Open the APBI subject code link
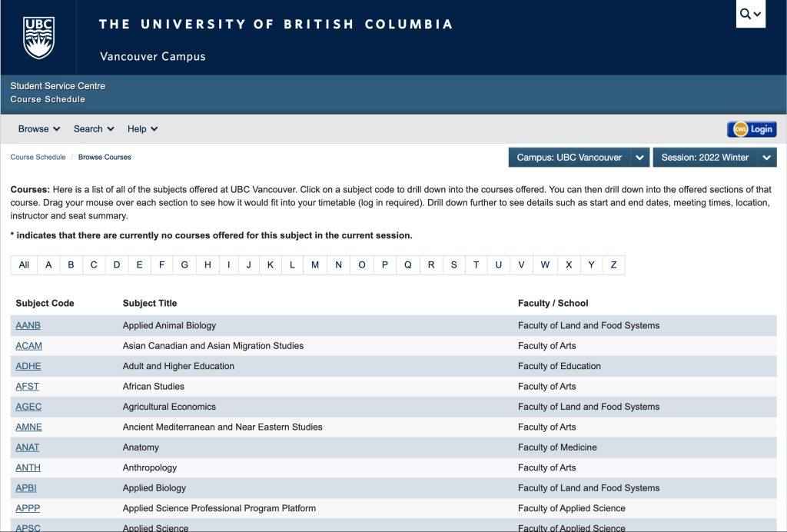787x532 pixels. click(26, 488)
